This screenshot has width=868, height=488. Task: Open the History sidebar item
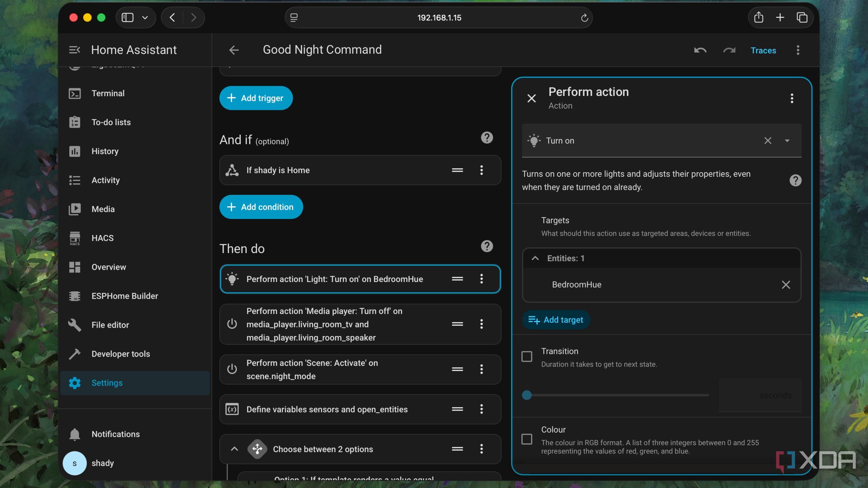click(x=135, y=151)
